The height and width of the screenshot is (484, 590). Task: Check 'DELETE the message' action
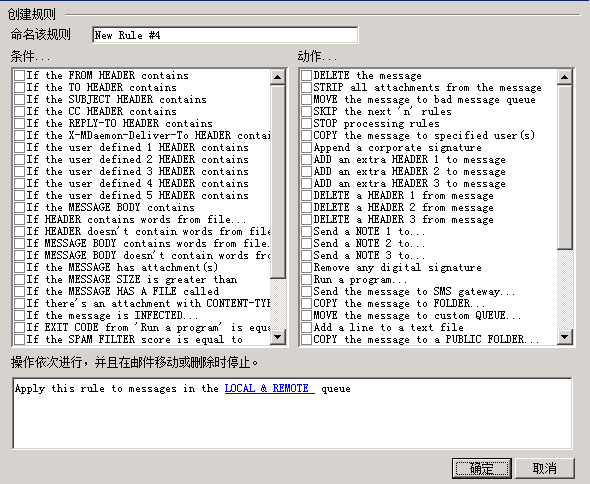pyautogui.click(x=307, y=75)
